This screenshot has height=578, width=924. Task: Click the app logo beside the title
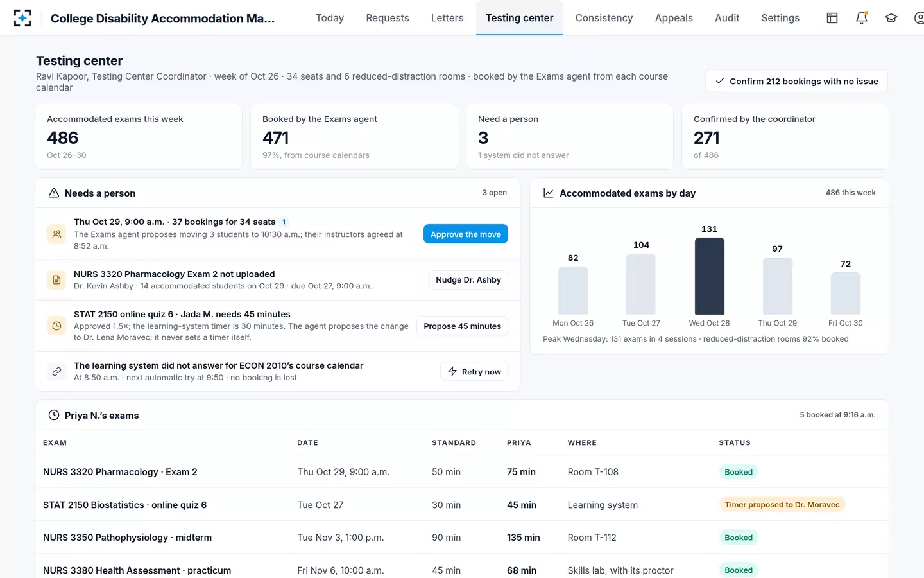click(x=22, y=18)
